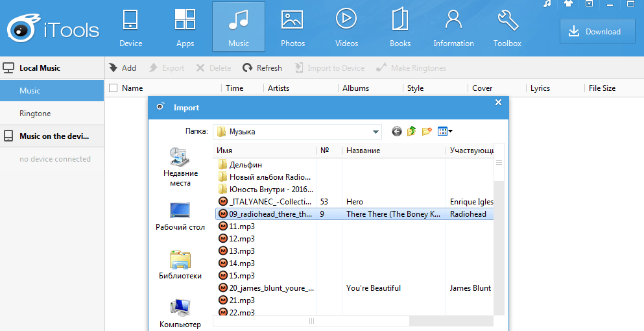Refresh the music list
This screenshot has width=644, height=331.
tap(262, 68)
